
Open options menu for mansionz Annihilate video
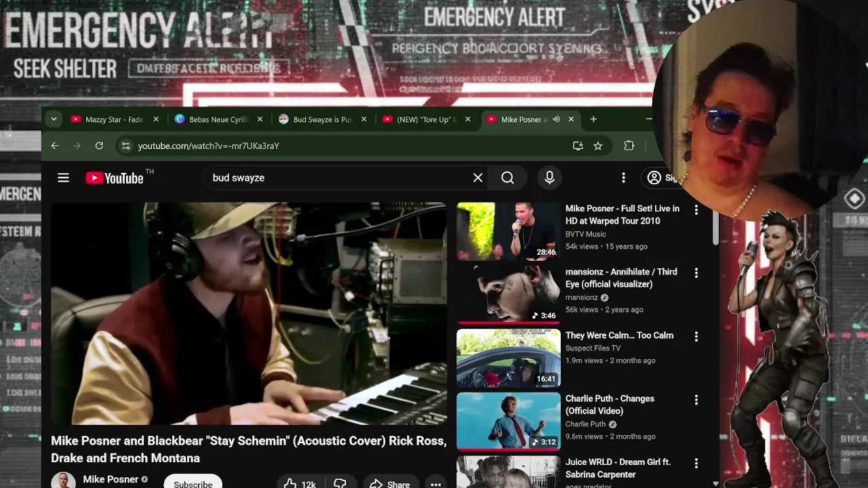click(x=696, y=273)
